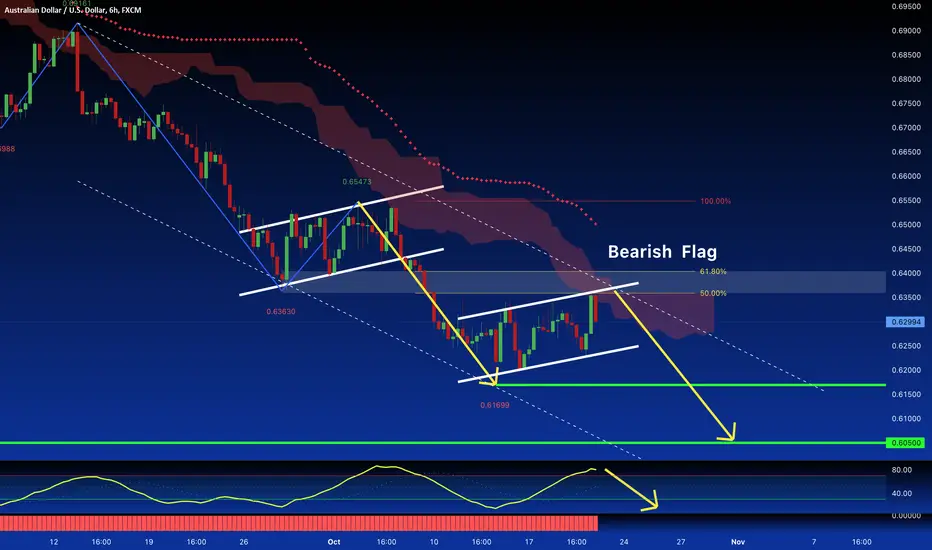Select the Bearish Flag text annotation
932x550 pixels.
pyautogui.click(x=662, y=252)
